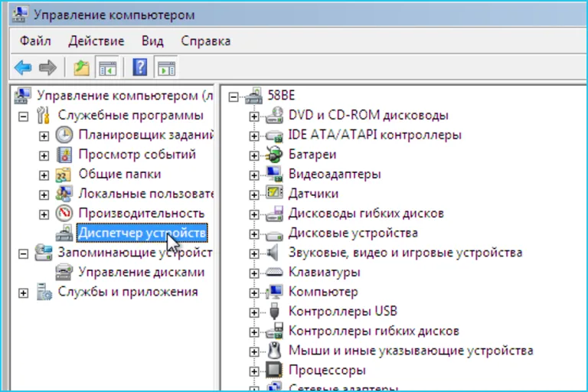Select the Процессоры label
Image resolution: width=588 pixels, height=392 pixels.
tap(327, 370)
